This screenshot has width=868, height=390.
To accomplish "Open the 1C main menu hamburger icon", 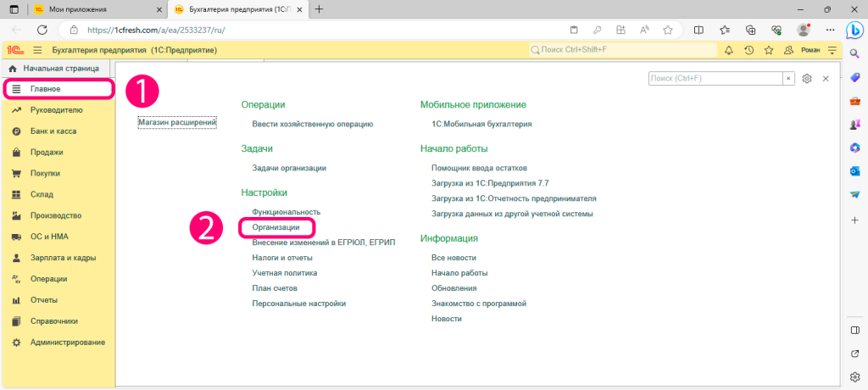I will [x=37, y=50].
